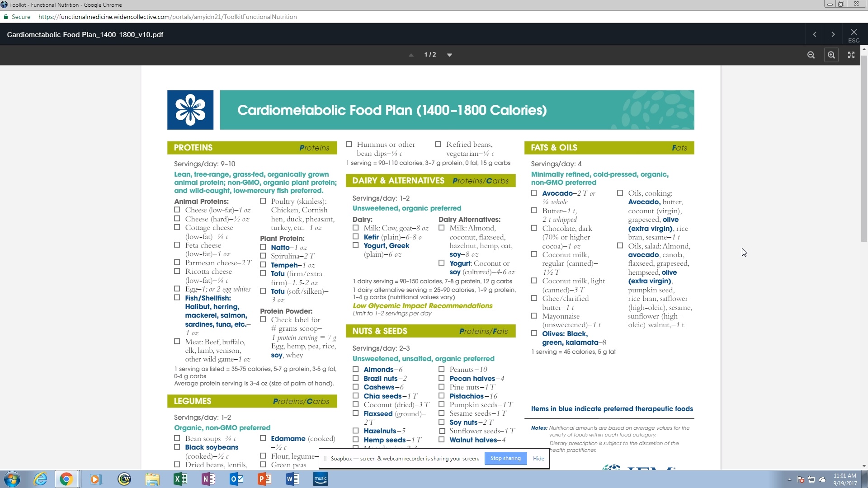Click the zoom in magnifier icon
The height and width of the screenshot is (488, 868).
[831, 55]
